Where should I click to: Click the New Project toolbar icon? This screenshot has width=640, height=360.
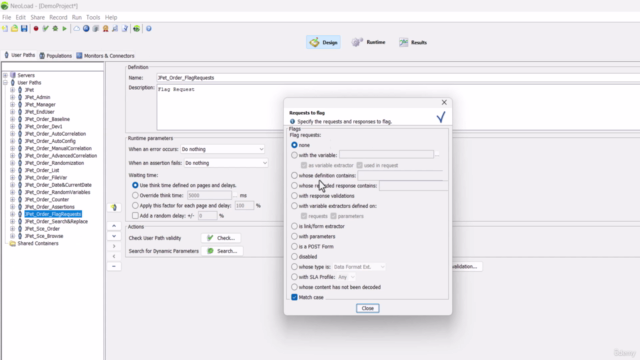pos(5,29)
